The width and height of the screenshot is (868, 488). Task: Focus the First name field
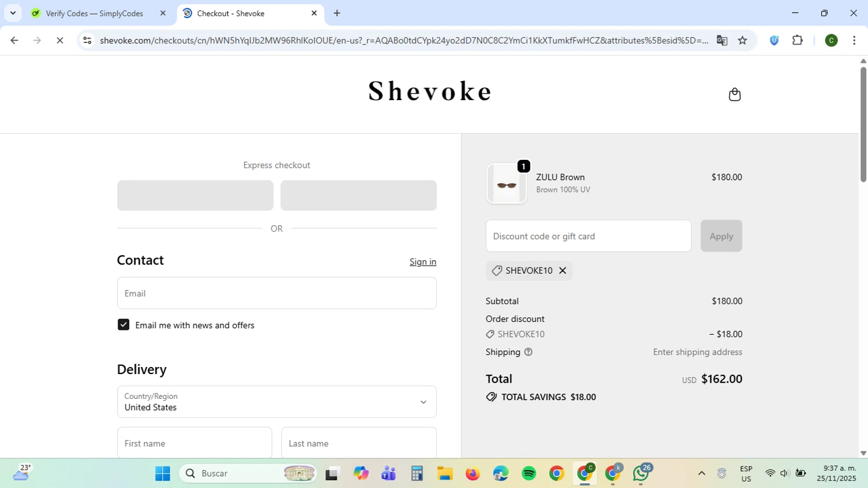pyautogui.click(x=194, y=443)
